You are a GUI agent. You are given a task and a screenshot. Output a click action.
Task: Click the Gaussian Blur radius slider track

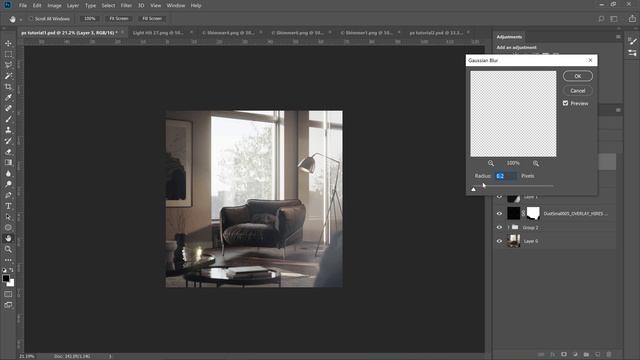tap(513, 186)
